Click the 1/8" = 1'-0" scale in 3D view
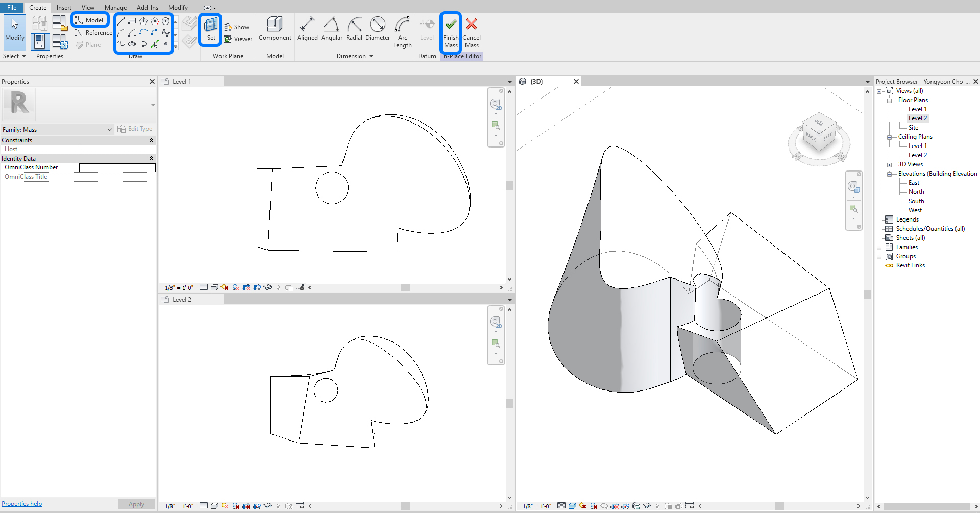Viewport: 980px width, 513px height. [x=537, y=506]
